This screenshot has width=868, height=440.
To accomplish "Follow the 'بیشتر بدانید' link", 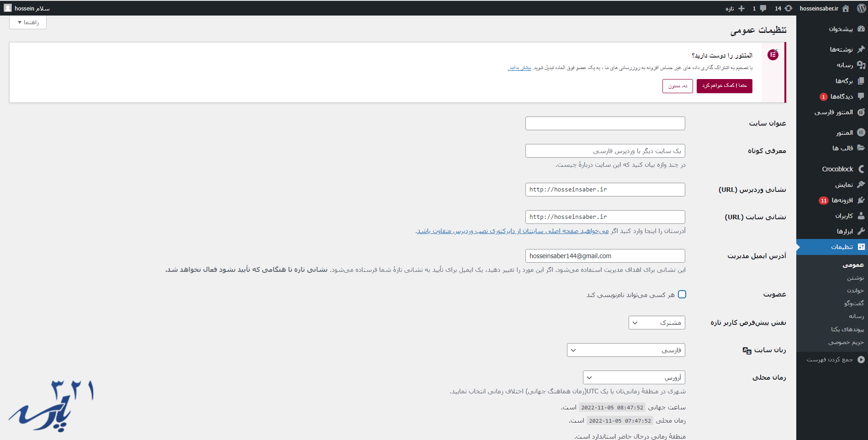I will pyautogui.click(x=519, y=68).
